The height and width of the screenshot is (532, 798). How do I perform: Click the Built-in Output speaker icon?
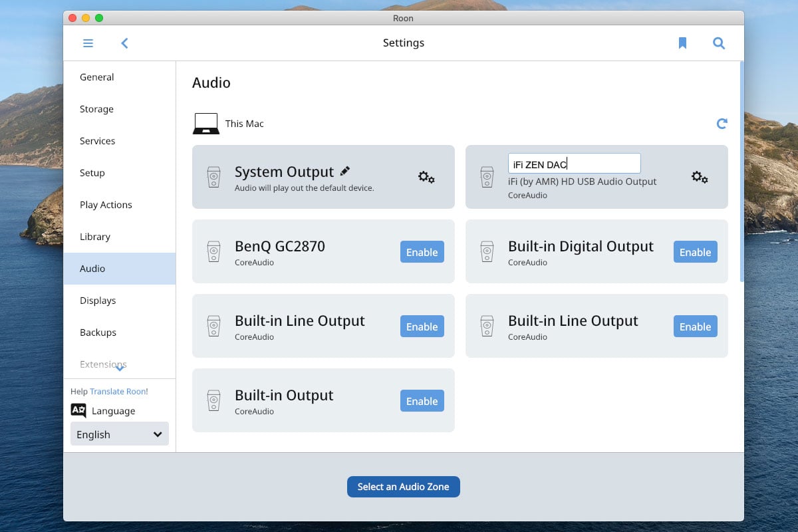213,400
